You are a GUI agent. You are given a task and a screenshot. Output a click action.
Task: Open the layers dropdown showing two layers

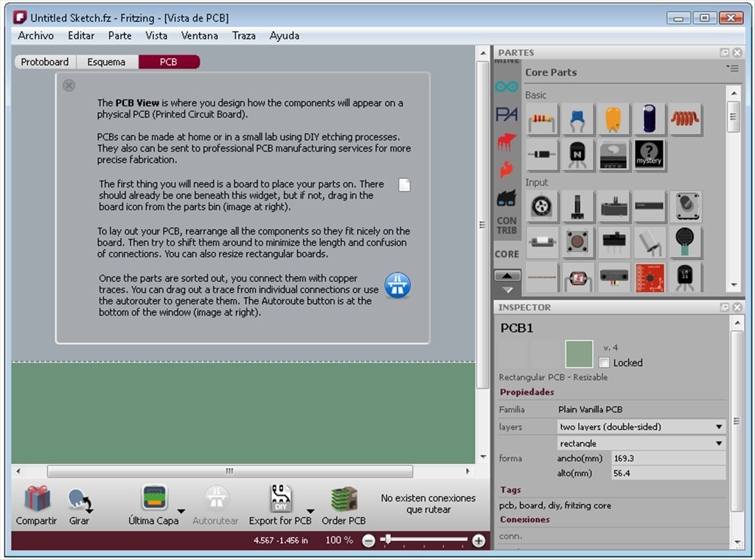point(641,427)
